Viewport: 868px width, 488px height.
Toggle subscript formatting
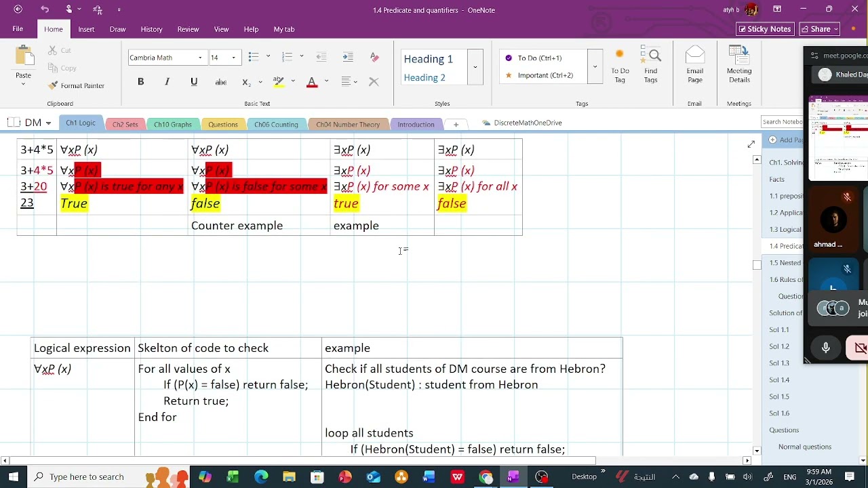pos(246,82)
